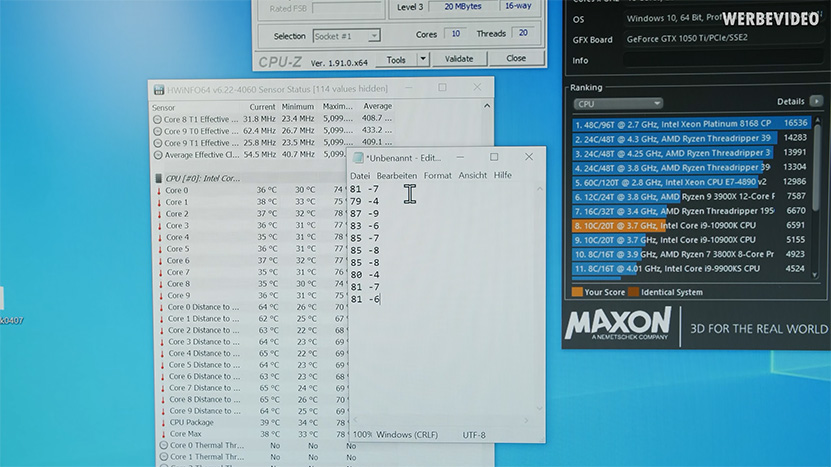Click the Core 9 temperature thermometer icon

pos(161,296)
